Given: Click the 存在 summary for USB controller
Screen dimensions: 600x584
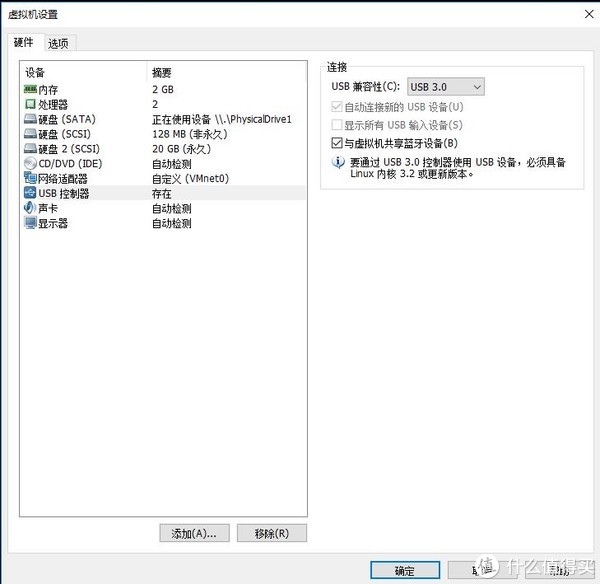Looking at the screenshot, I should (x=161, y=194).
